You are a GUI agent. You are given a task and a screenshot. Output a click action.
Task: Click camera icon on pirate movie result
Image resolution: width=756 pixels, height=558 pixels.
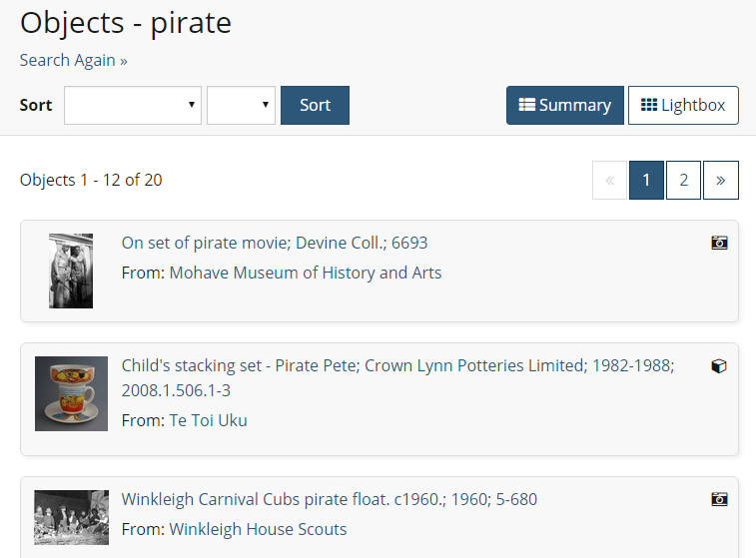tap(719, 243)
